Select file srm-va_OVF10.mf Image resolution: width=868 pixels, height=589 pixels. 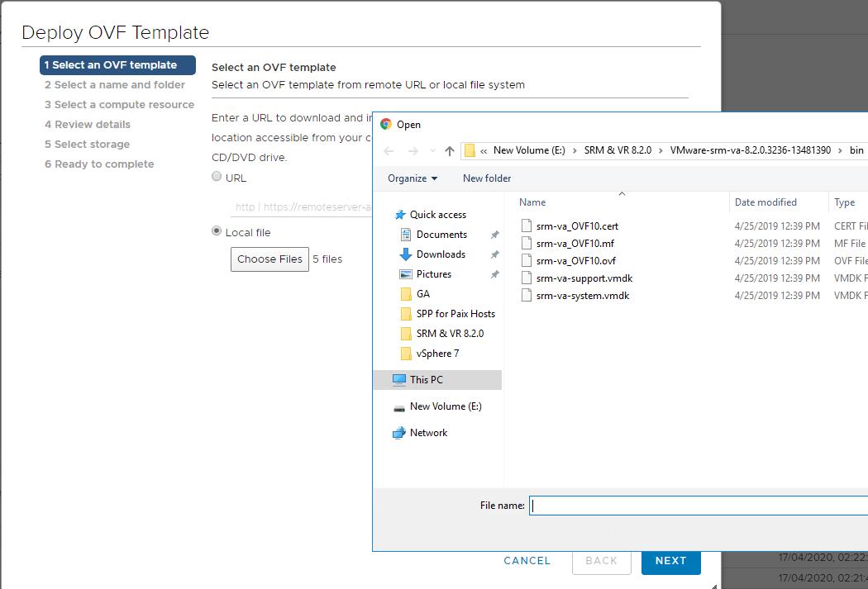click(575, 244)
